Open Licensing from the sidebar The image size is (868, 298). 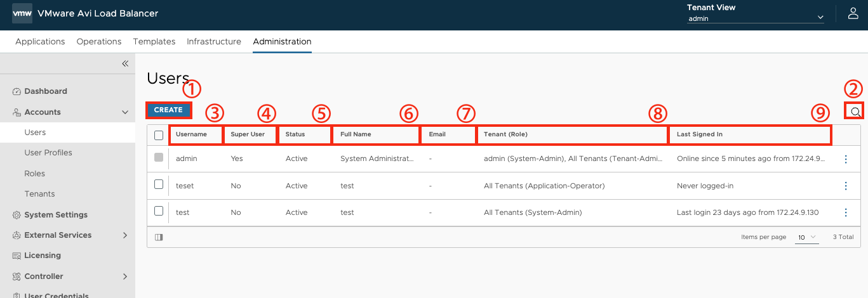43,256
